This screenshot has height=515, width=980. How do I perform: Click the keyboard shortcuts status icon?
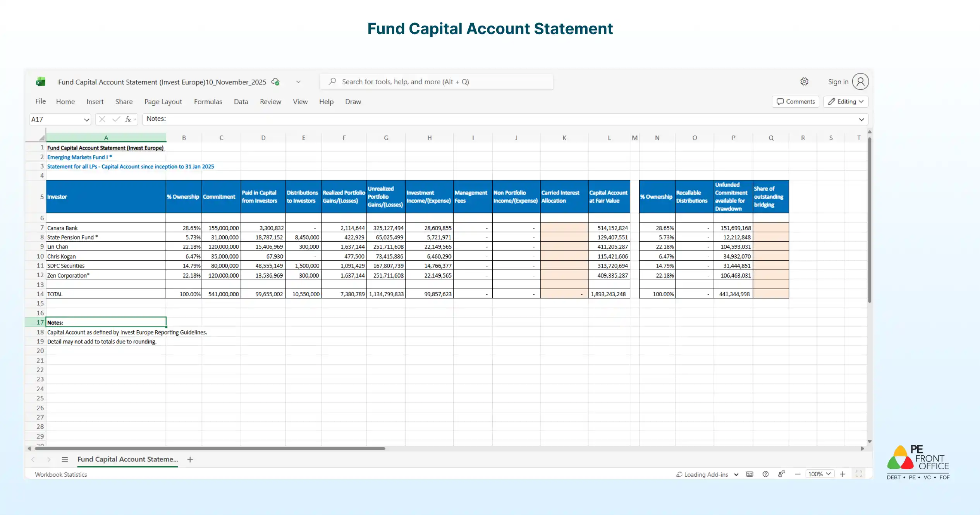pos(750,474)
